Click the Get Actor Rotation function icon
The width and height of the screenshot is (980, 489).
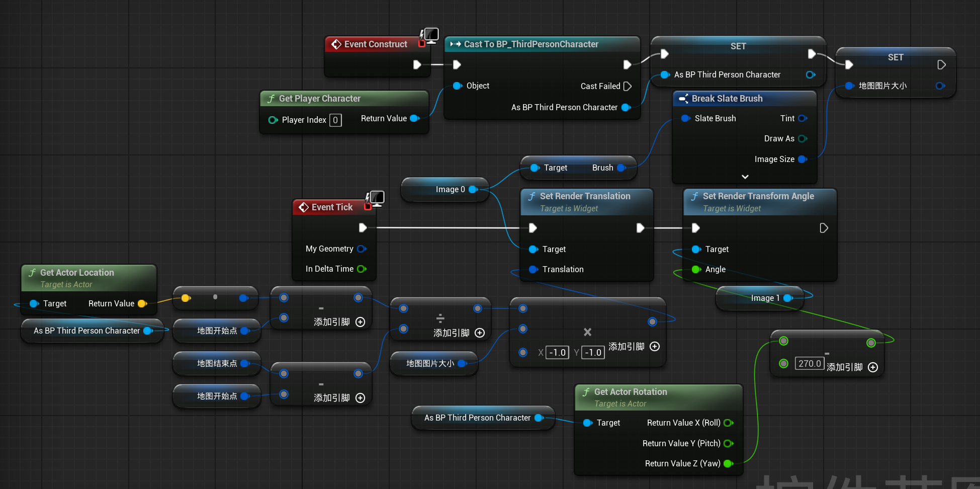coord(586,392)
